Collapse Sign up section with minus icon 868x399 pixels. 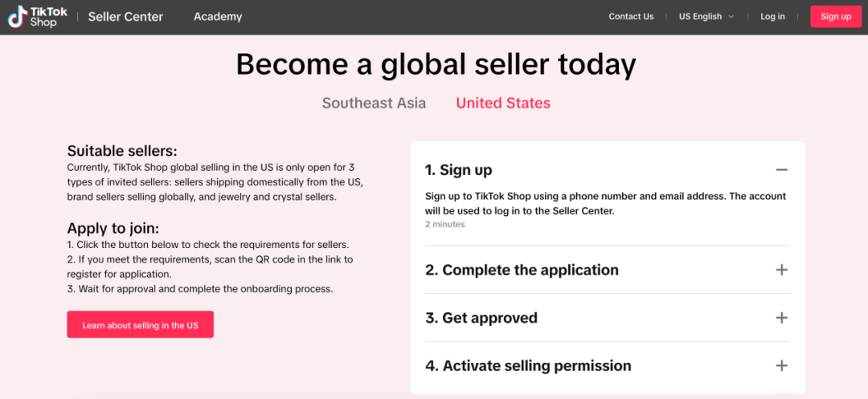point(781,170)
